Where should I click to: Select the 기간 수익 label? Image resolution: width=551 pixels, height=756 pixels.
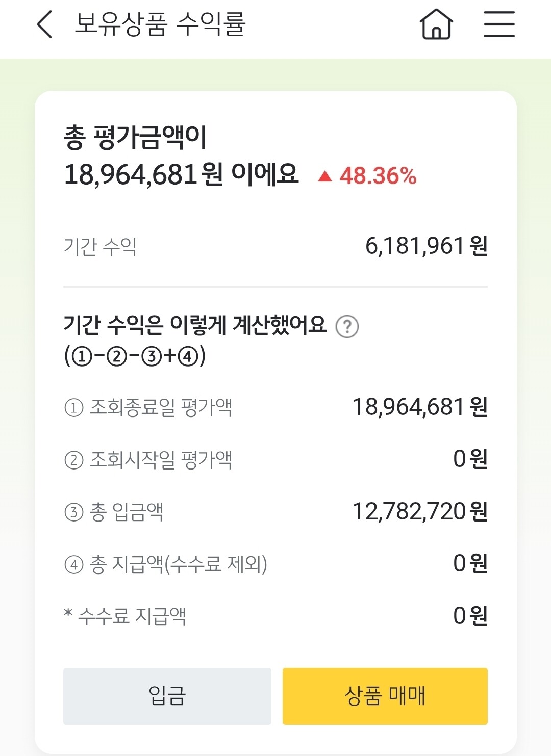click(100, 247)
